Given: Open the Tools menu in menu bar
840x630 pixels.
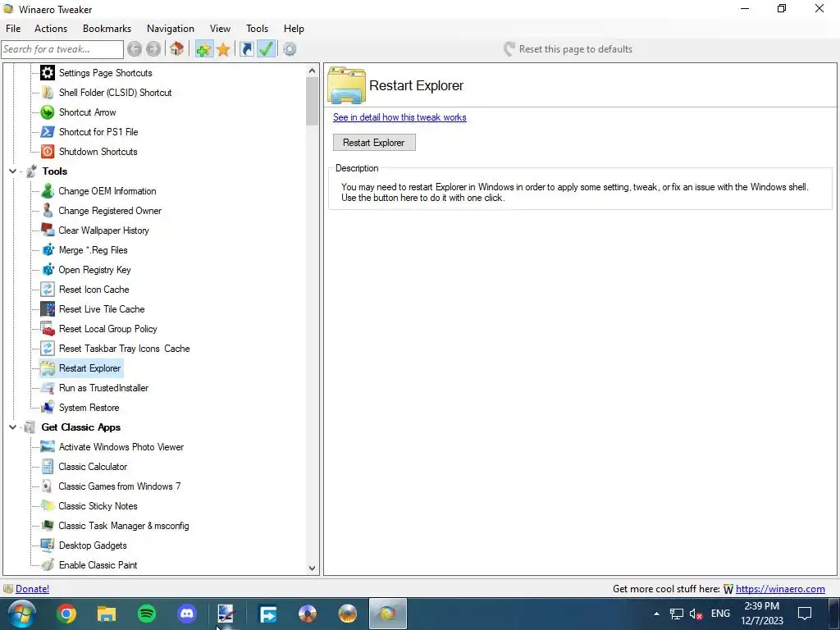Looking at the screenshot, I should [257, 29].
